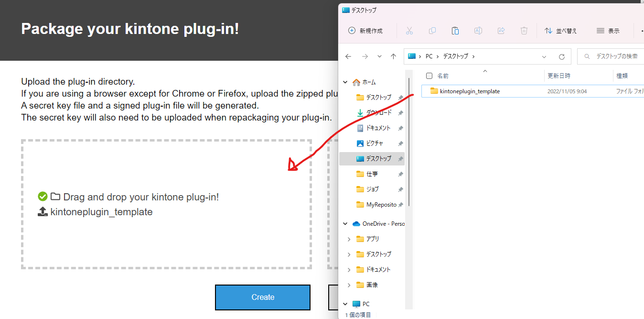Screen dimensions: 644x319
Task: Open the 表示 view menu
Action: 608,31
